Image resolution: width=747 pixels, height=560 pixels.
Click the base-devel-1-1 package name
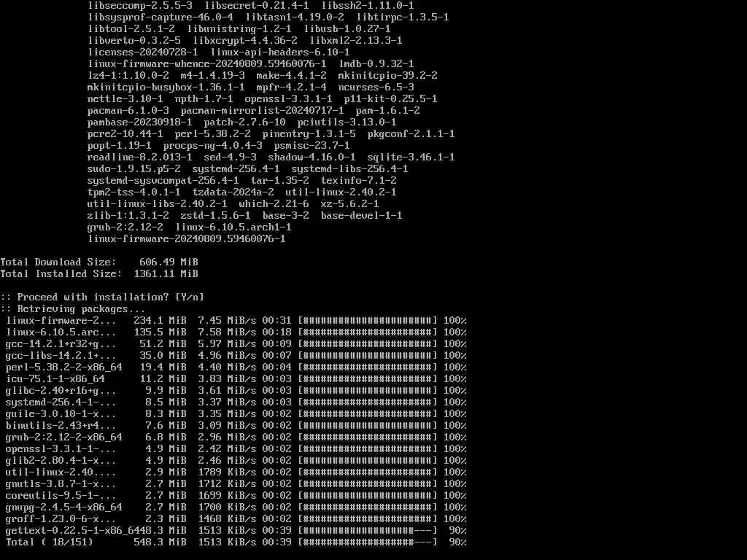[362, 216]
